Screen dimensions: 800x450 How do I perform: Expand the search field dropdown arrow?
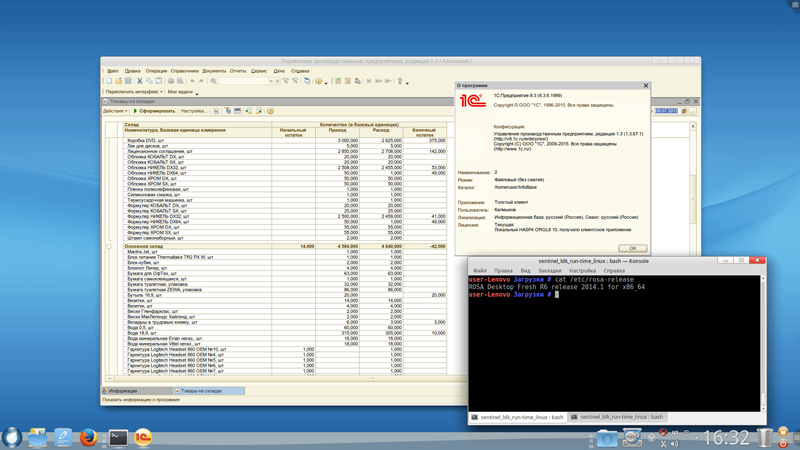pos(271,81)
